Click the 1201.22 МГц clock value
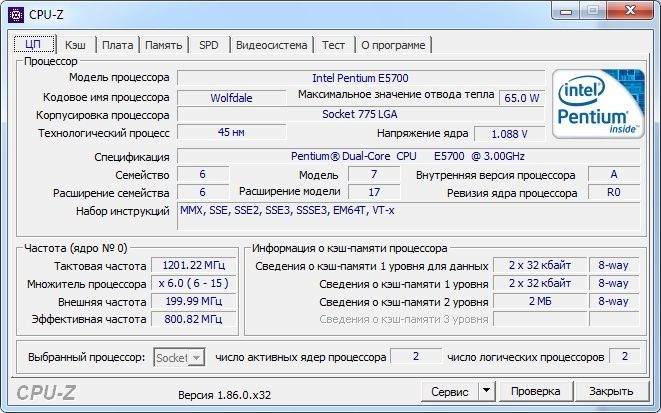The height and width of the screenshot is (413, 661). pos(193,265)
